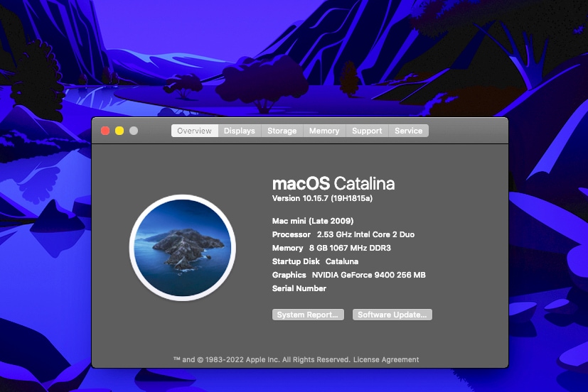
Task: Click the Graphics label
Action: pyautogui.click(x=289, y=275)
